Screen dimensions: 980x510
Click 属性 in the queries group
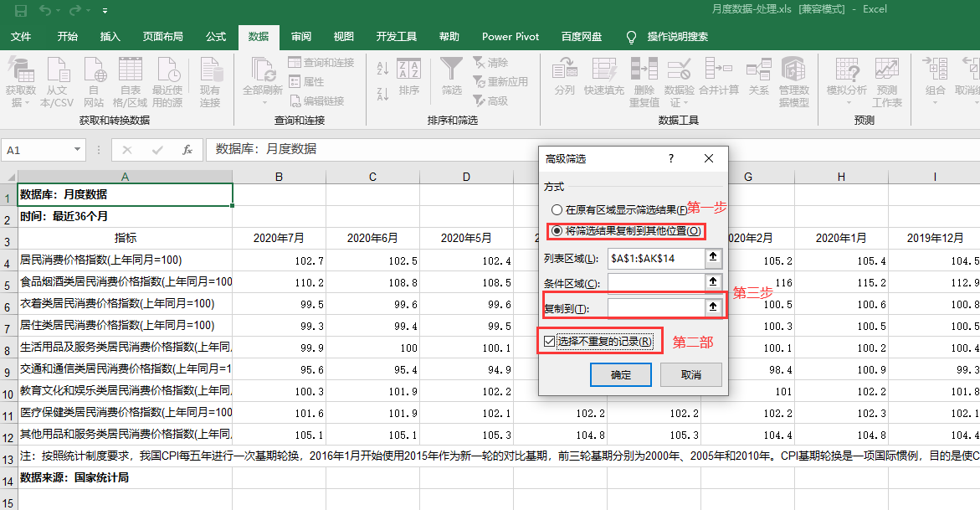(x=306, y=82)
